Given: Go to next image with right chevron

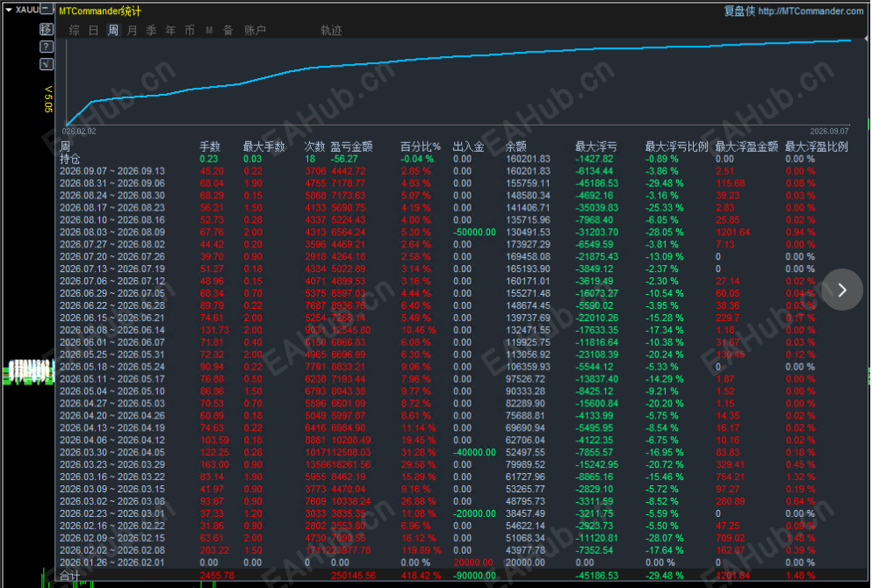Looking at the screenshot, I should point(842,290).
